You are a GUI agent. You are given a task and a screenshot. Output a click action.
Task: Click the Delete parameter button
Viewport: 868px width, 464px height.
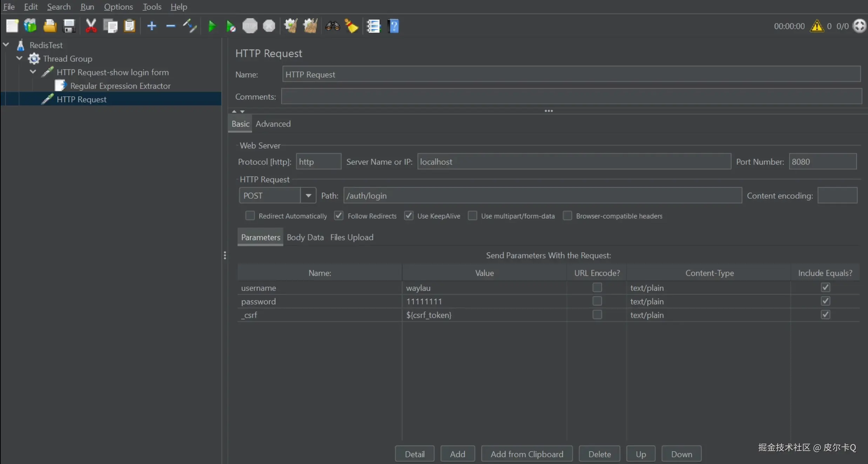(599, 454)
